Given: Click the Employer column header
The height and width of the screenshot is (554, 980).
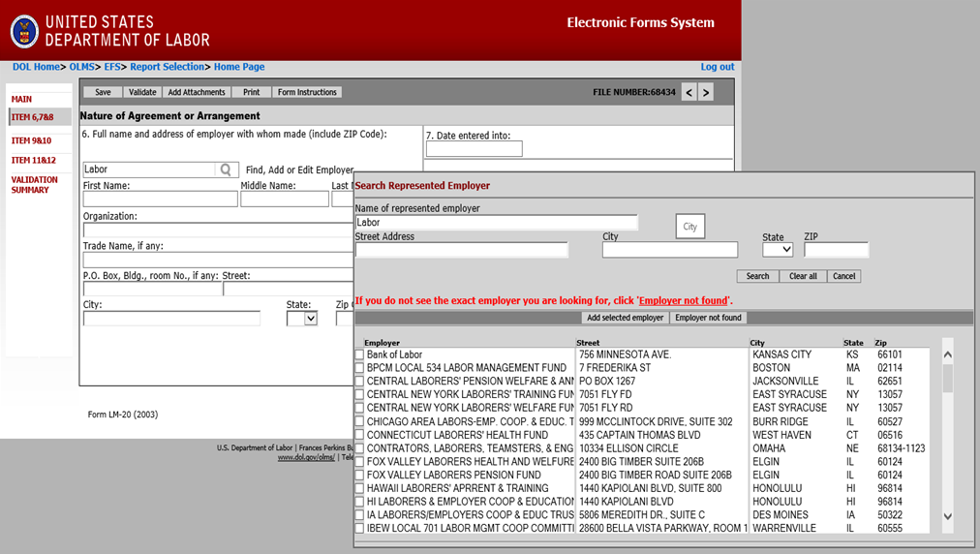Looking at the screenshot, I should (x=382, y=343).
